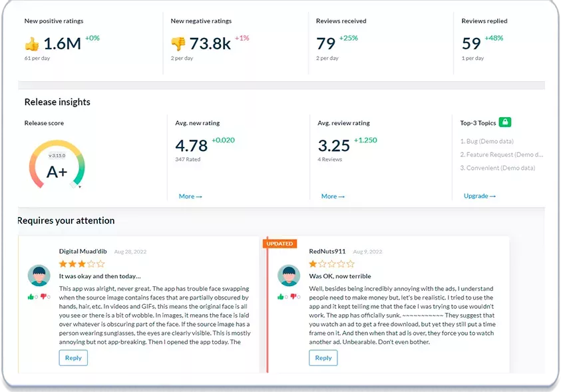Click the '61 per day' label
The width and height of the screenshot is (561, 392).
pos(37,59)
